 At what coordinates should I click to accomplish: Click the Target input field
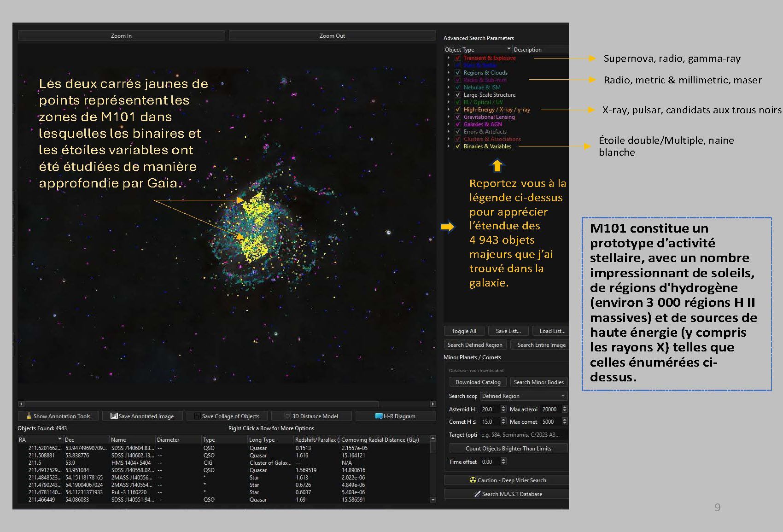(x=524, y=435)
